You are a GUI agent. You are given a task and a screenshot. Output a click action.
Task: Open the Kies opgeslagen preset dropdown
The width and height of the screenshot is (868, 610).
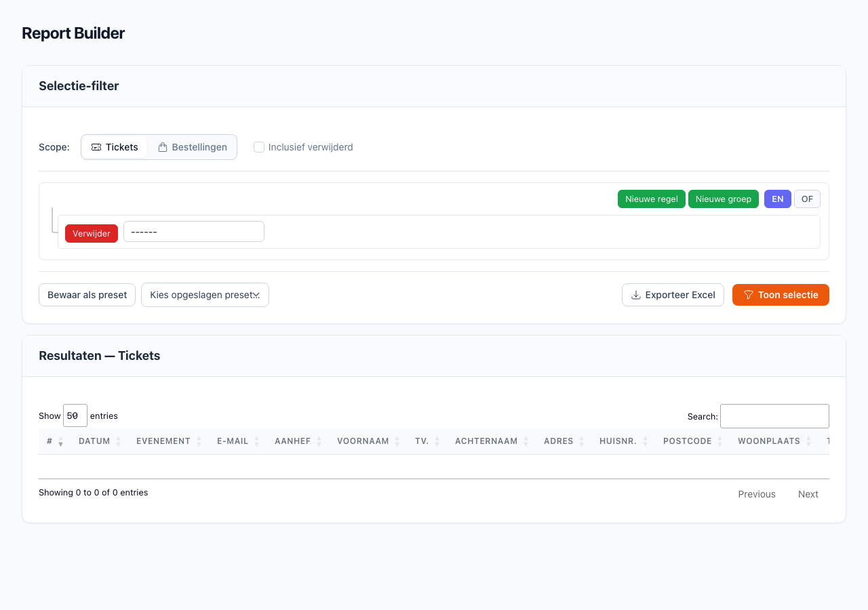[x=205, y=295]
